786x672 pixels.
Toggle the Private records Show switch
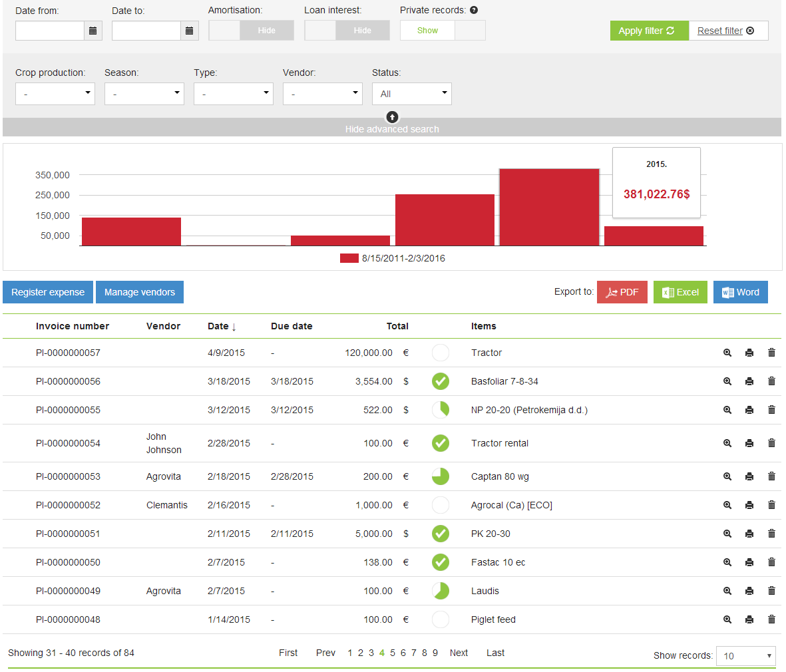coord(443,31)
